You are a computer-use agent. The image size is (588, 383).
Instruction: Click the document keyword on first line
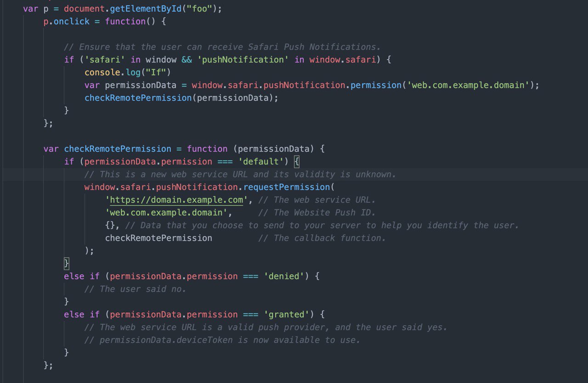pos(85,9)
